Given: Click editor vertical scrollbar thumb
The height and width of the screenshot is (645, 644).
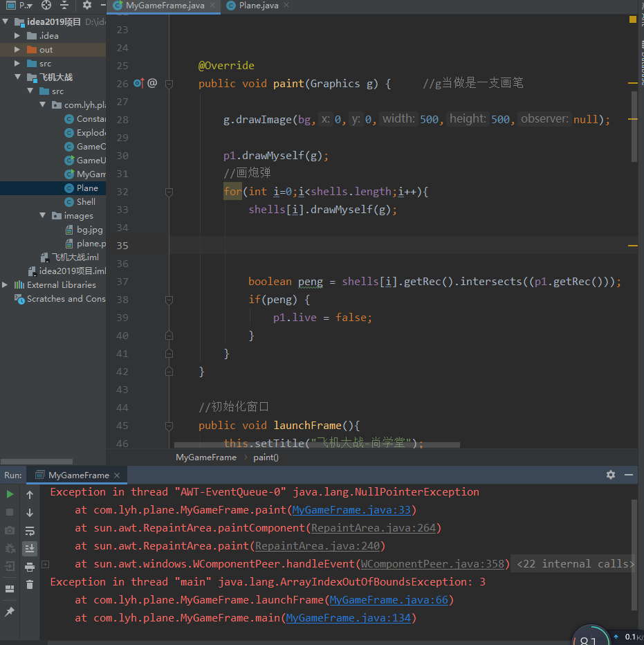Looking at the screenshot, I should 634,126.
